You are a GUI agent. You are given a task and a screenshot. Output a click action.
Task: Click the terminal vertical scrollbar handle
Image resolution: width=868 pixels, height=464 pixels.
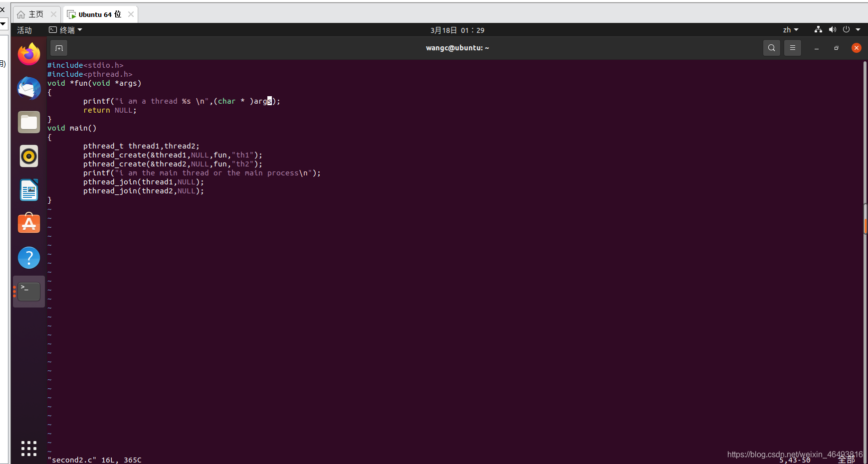pos(866,219)
